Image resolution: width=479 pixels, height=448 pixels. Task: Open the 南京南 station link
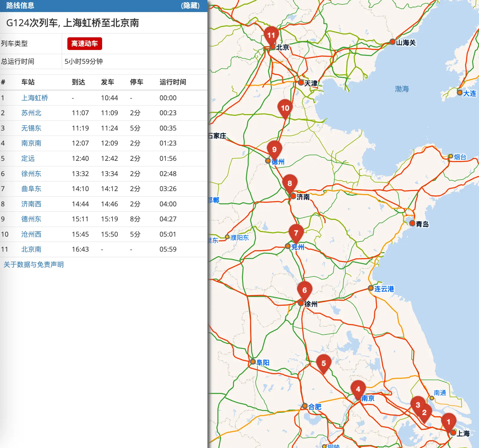31,143
